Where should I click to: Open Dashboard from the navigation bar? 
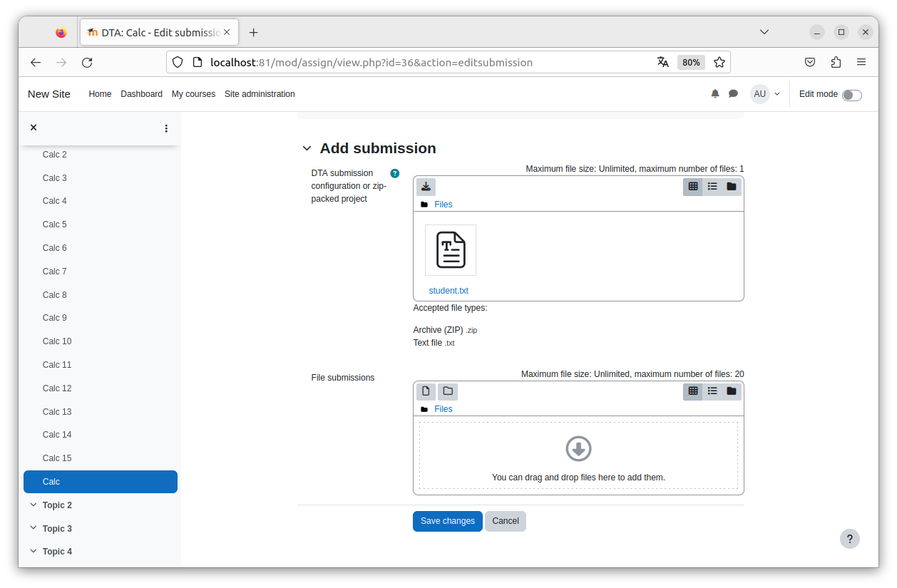click(141, 94)
